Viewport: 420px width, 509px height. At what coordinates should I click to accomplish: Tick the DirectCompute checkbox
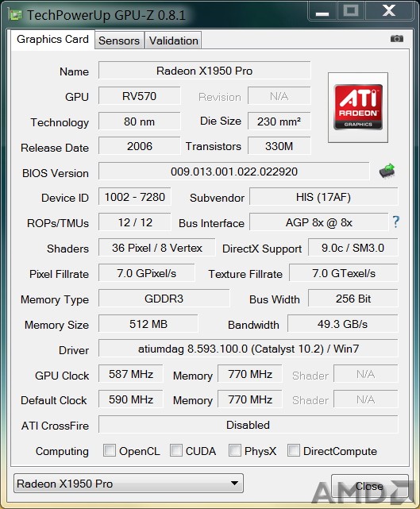point(294,450)
